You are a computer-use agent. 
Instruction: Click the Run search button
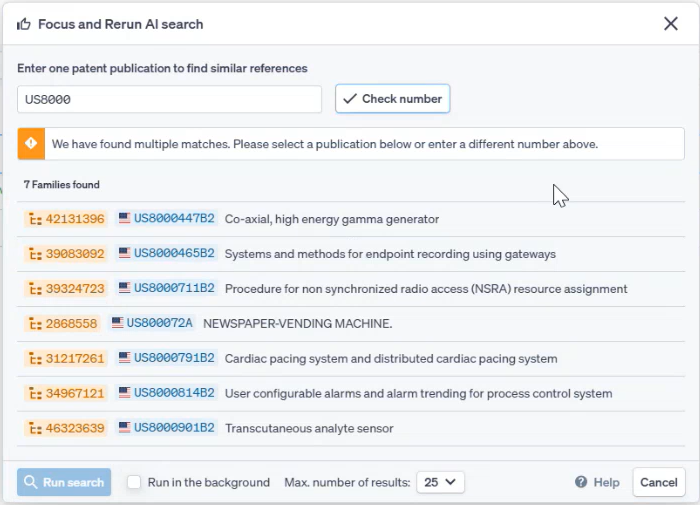[x=64, y=482]
